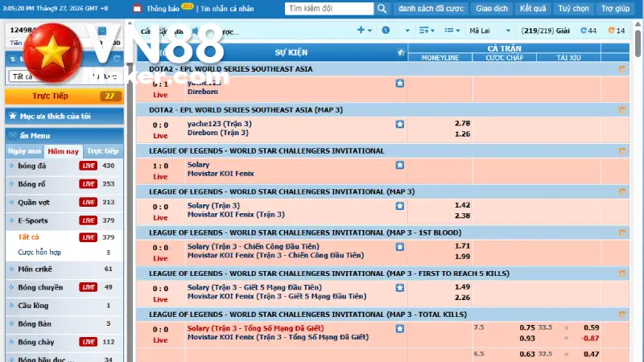Open the Tin nhắn cá nhân link
Viewport: 644px width, 362px height.
coord(227,9)
